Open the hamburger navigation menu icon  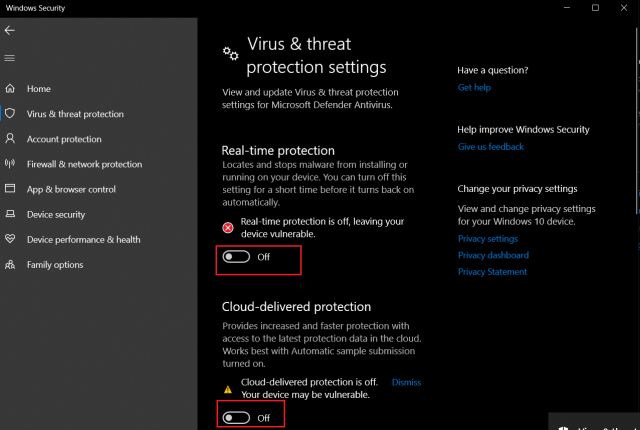pyautogui.click(x=9, y=58)
